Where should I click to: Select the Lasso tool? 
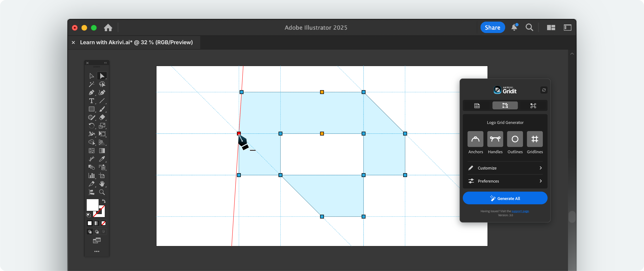coord(102,84)
